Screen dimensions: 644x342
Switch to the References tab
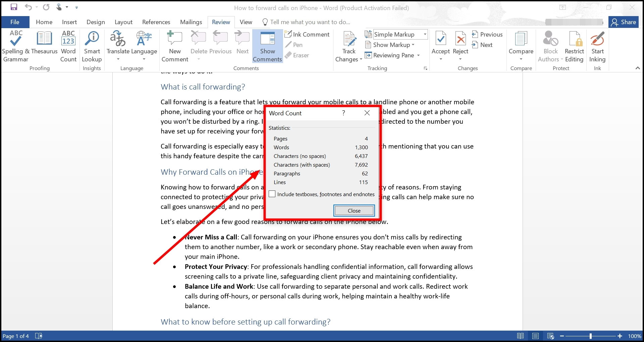156,22
